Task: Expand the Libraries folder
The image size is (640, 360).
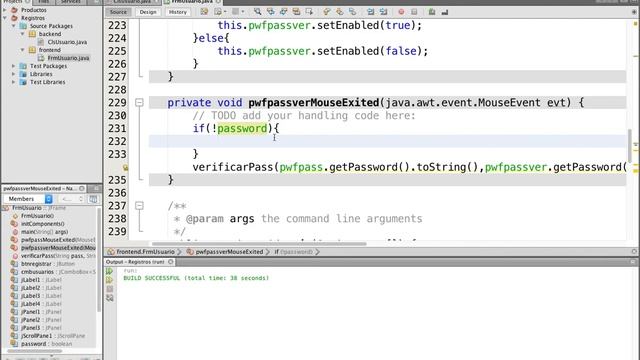Action: pos(13,74)
